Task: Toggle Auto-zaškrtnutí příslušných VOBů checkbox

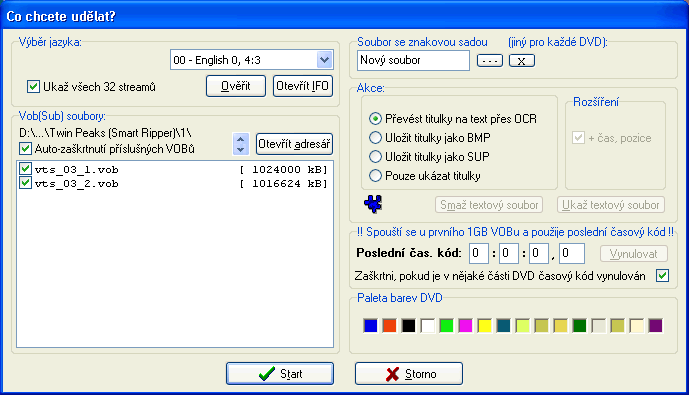Action: coord(25,149)
